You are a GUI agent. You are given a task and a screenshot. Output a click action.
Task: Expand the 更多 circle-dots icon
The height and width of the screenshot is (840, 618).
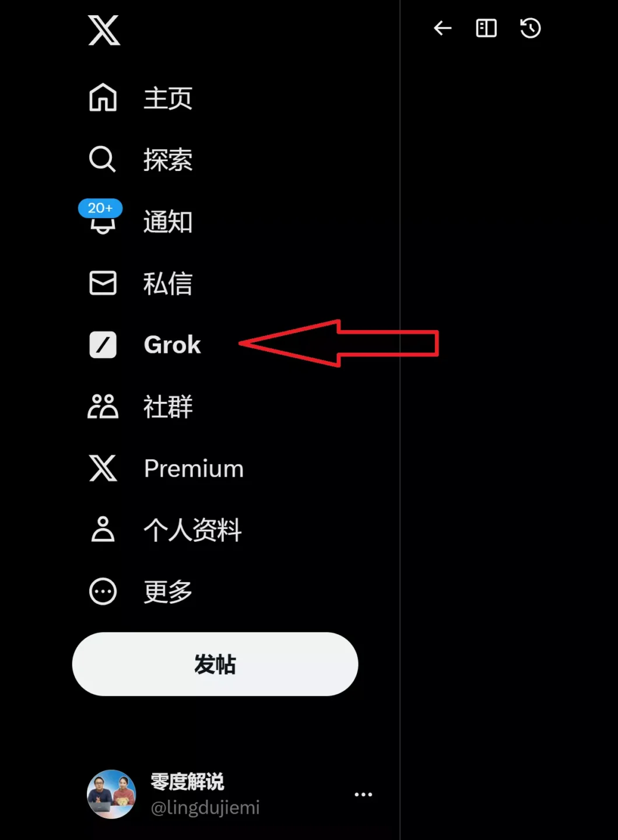tap(103, 591)
